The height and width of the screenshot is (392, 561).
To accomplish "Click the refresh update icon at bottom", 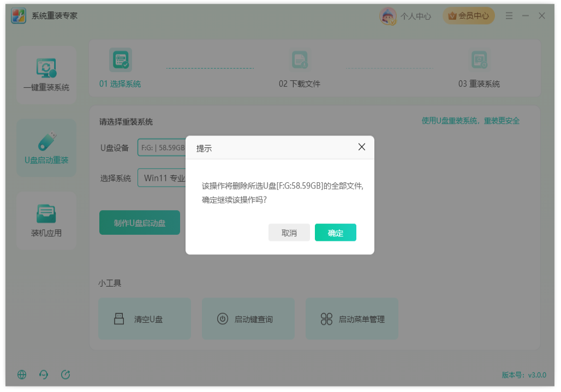I will (65, 375).
